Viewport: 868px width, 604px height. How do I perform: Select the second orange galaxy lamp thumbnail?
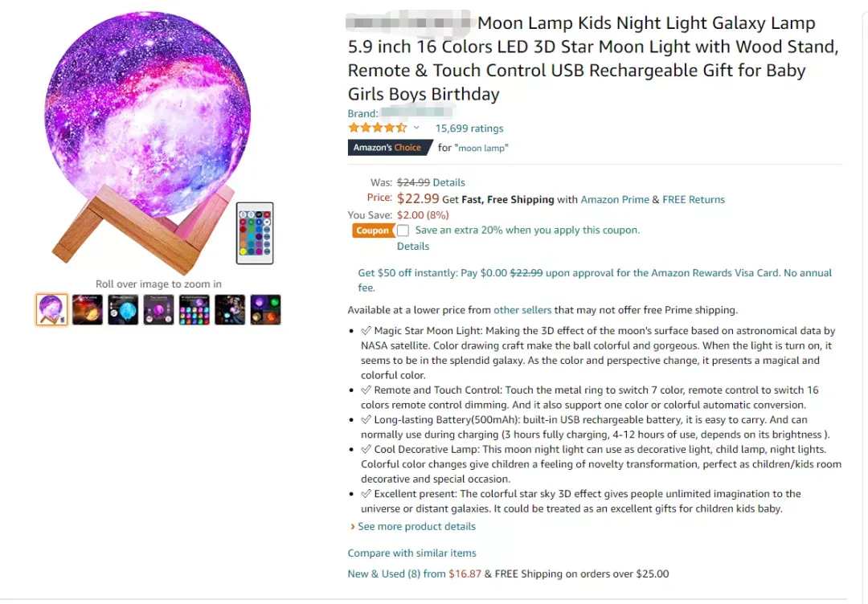pyautogui.click(x=88, y=310)
